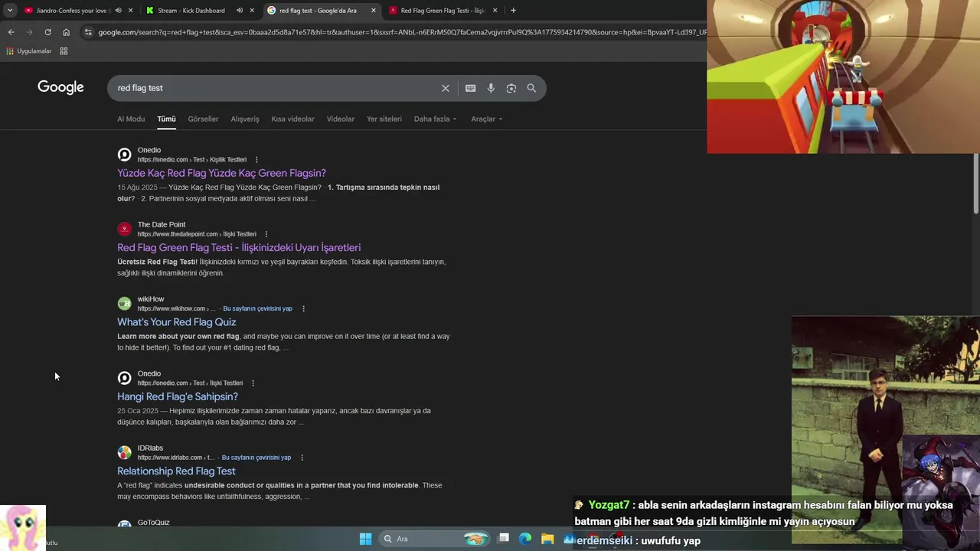Viewport: 980px width, 551px height.
Task: Expand the Daha fazla dropdown
Action: click(x=435, y=119)
